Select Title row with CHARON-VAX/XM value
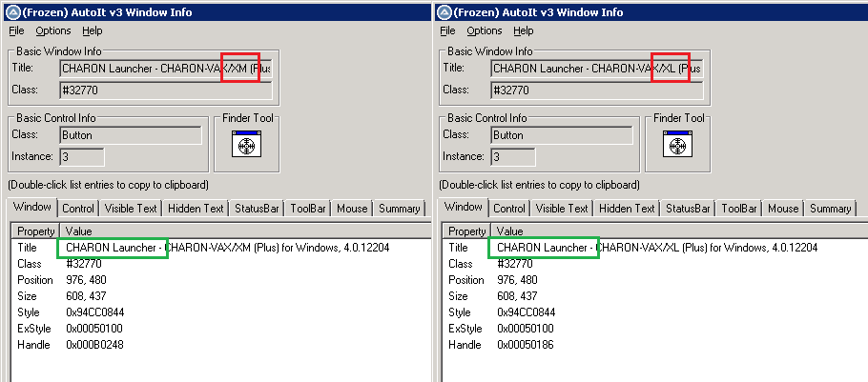The image size is (868, 382). [221, 248]
